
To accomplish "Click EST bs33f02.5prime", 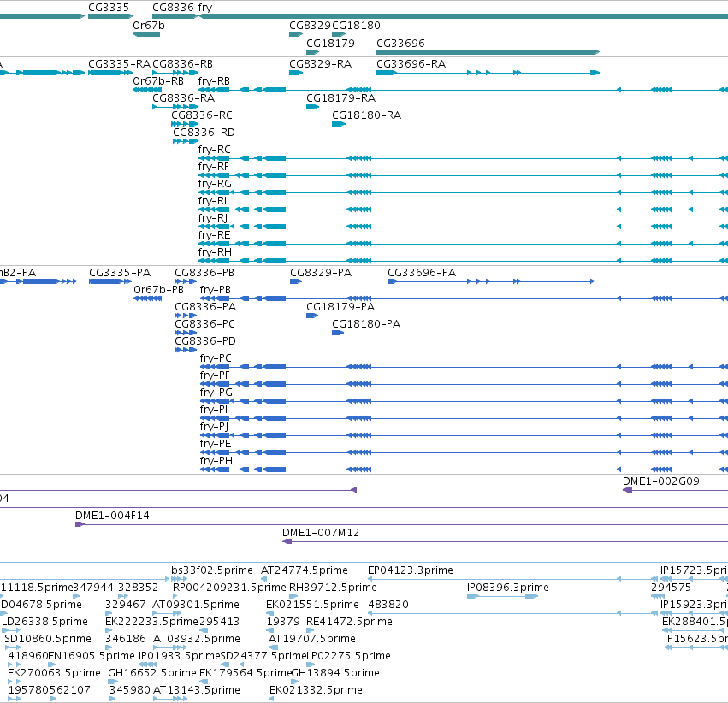I will pyautogui.click(x=211, y=570).
